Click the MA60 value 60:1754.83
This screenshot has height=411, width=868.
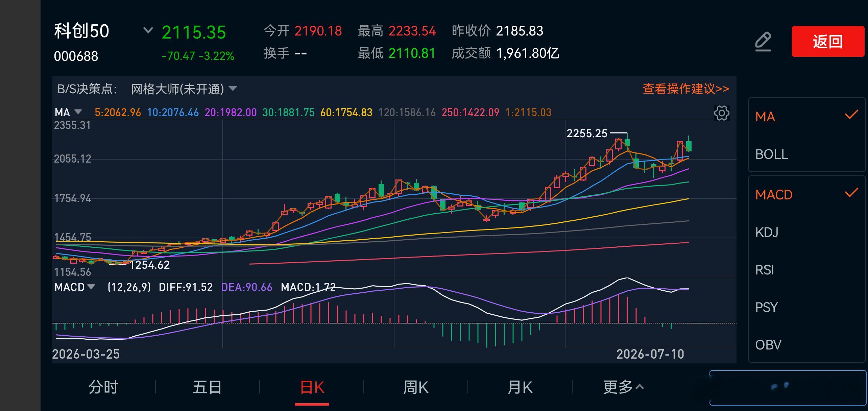coord(346,112)
